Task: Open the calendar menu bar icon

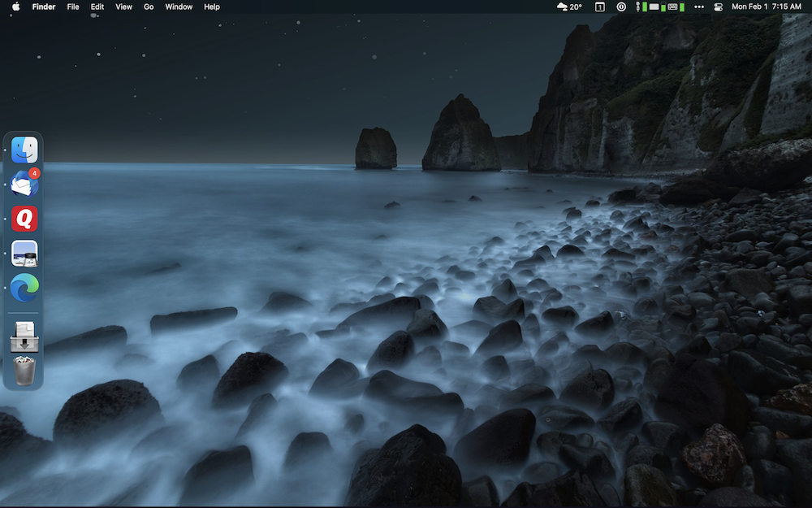Action: tap(600, 7)
